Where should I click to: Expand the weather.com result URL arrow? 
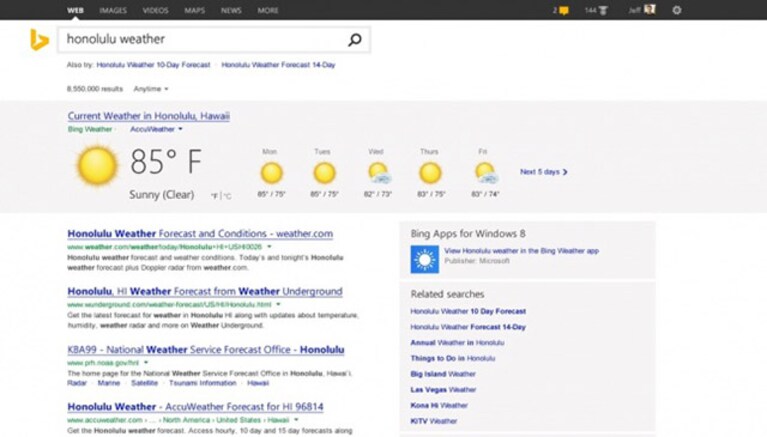pos(269,247)
